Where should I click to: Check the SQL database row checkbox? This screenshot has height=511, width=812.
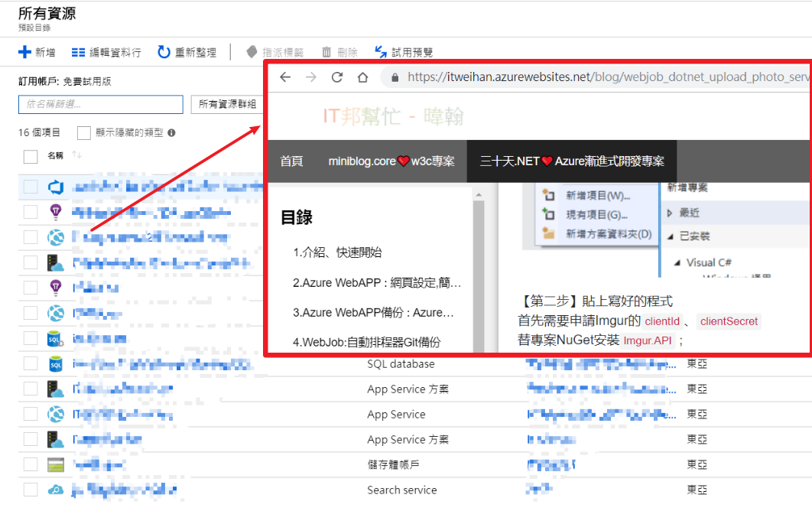[x=31, y=364]
